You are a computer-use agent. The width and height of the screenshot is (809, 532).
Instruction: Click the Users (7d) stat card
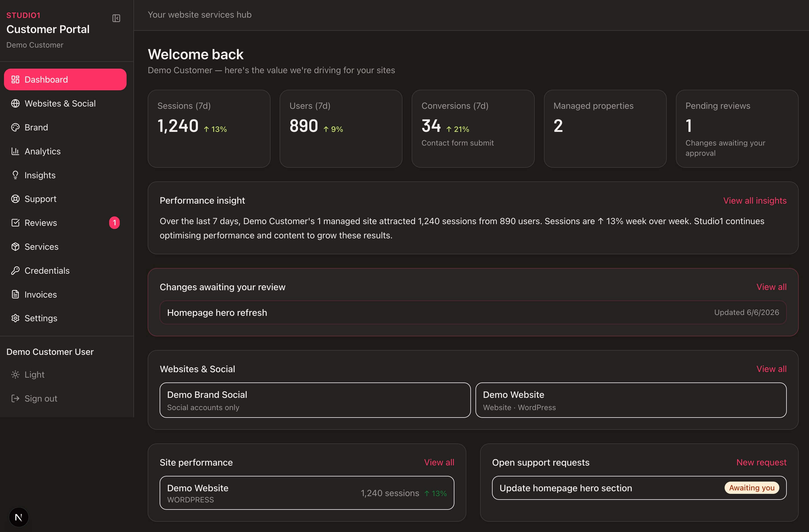[341, 129]
